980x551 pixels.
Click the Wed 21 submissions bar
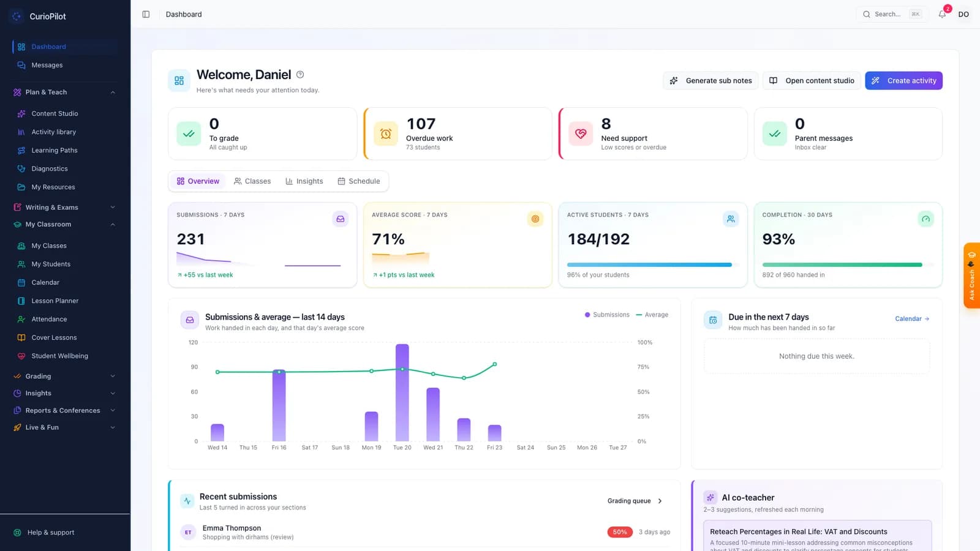coord(433,414)
